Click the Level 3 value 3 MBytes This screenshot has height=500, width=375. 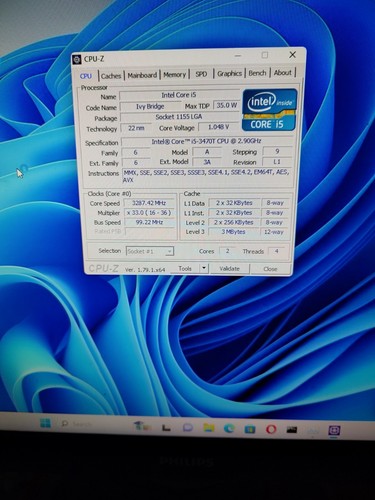[234, 232]
